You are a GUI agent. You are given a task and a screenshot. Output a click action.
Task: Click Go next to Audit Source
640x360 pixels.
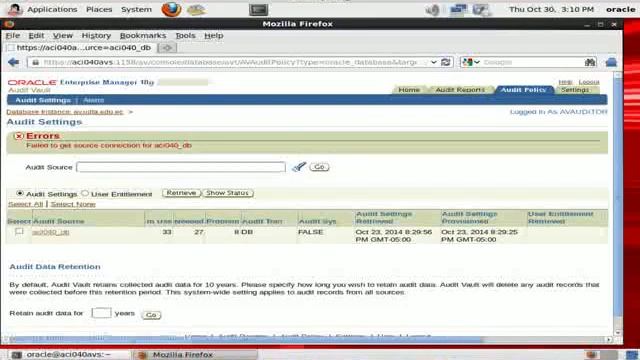pos(319,167)
